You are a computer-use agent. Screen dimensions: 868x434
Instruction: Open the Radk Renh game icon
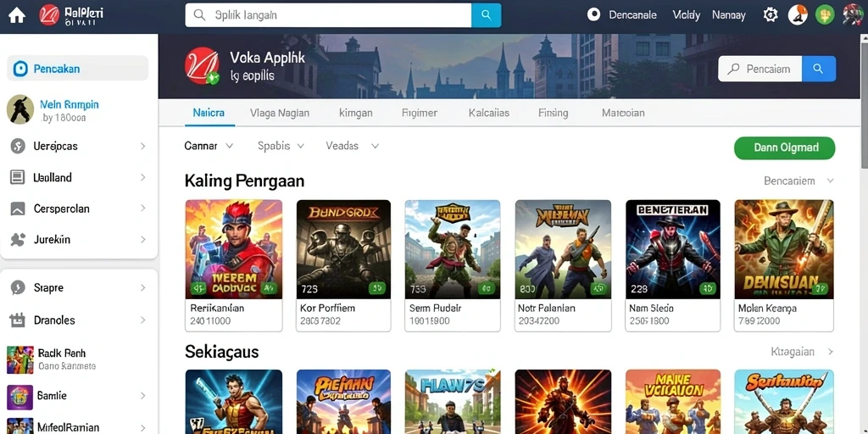[20, 359]
